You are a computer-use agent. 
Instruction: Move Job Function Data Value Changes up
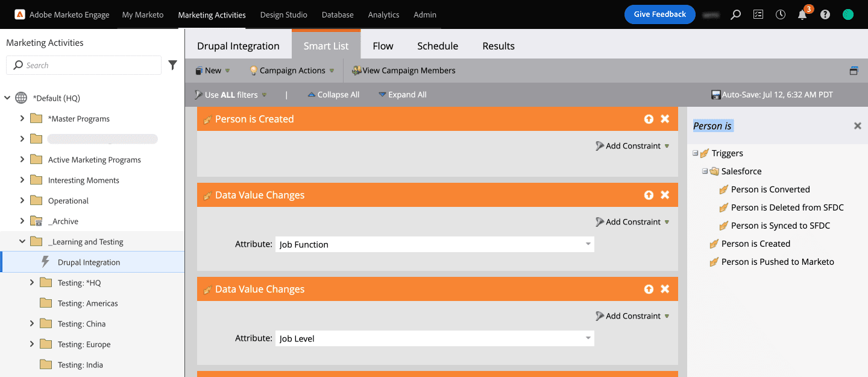[649, 195]
